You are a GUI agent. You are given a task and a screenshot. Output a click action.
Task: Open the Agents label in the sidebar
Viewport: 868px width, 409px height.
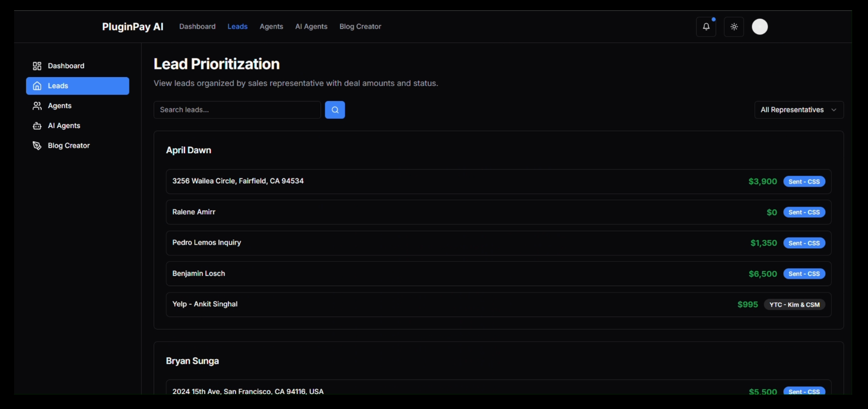tap(60, 106)
